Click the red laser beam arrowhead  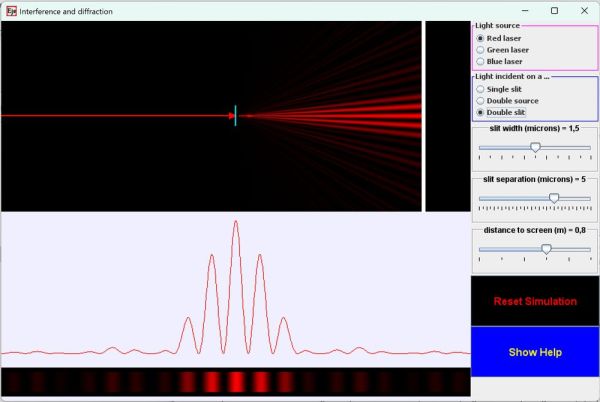point(230,115)
